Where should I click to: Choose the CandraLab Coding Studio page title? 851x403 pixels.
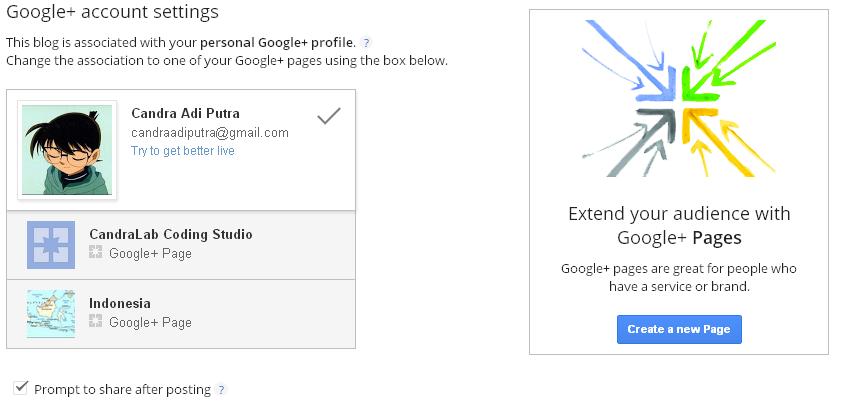171,234
